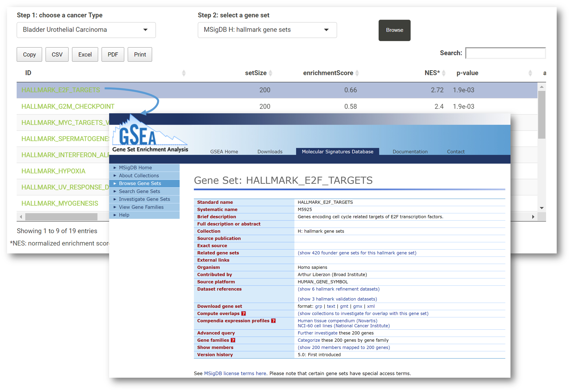
Task: Open HALLMARK_E2F_TARGETS gene set link
Action: tap(61, 90)
